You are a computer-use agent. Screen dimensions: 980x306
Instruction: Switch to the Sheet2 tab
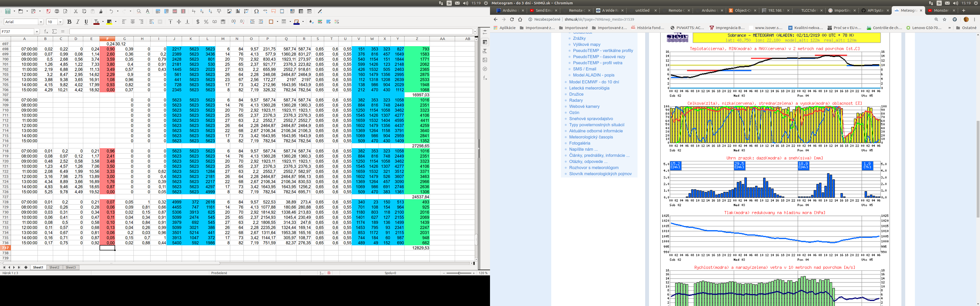point(54,267)
